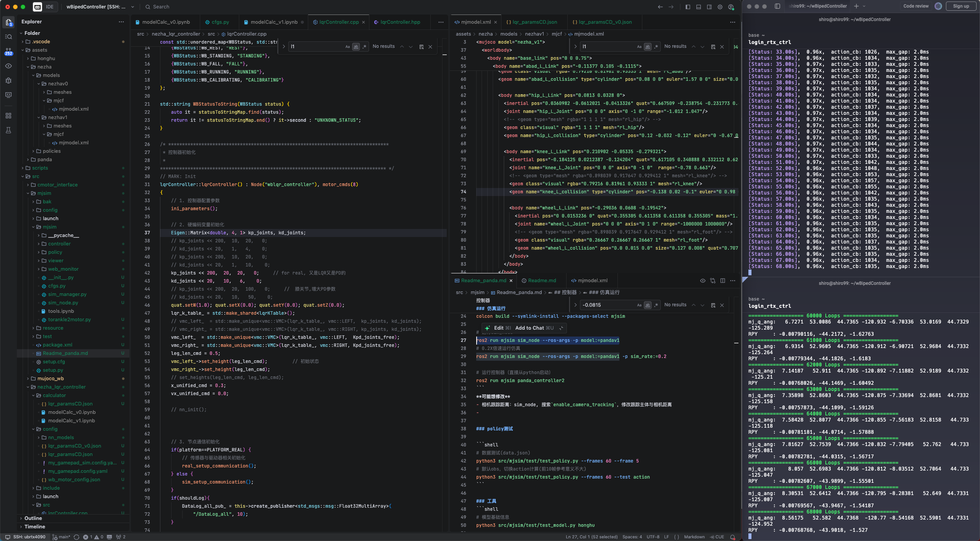This screenshot has height=541, width=980.
Task: Click split editor icon in Readme_panda pane
Action: pyautogui.click(x=722, y=281)
